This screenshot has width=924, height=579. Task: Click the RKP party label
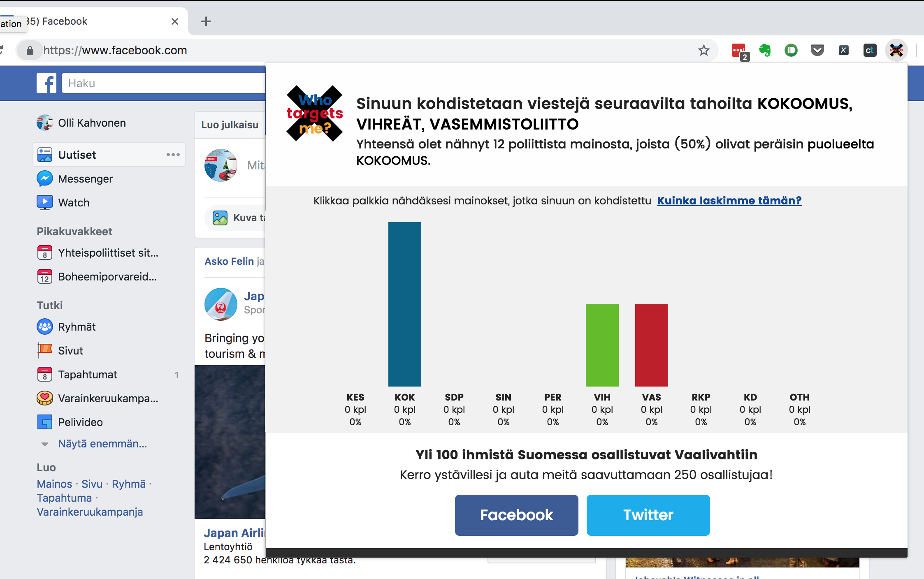tap(701, 397)
